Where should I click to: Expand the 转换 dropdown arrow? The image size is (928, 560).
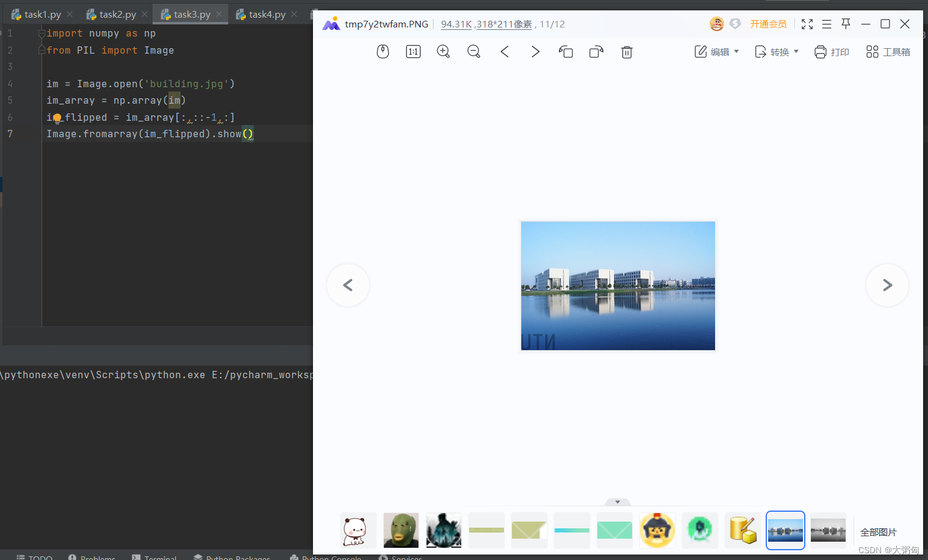(x=796, y=52)
